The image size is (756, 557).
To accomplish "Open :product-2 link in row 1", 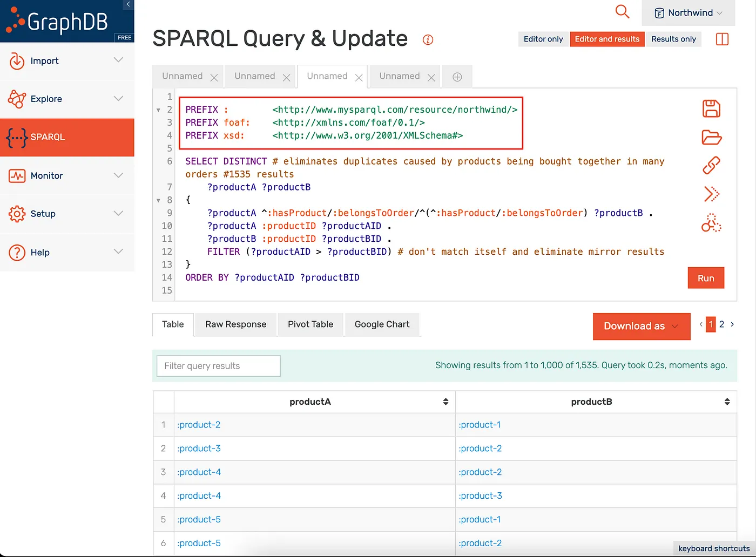I will click(199, 425).
